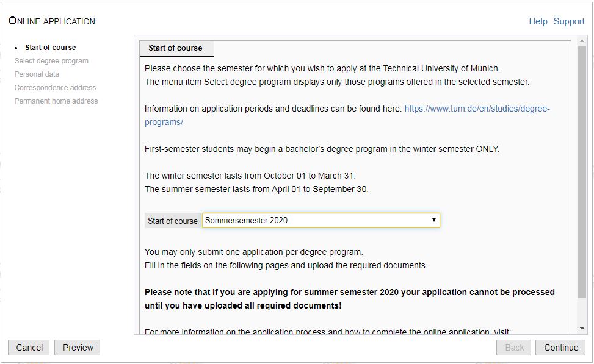Switch to the 'Start of course' tab
Image resolution: width=594 pixels, height=364 pixels.
[176, 48]
